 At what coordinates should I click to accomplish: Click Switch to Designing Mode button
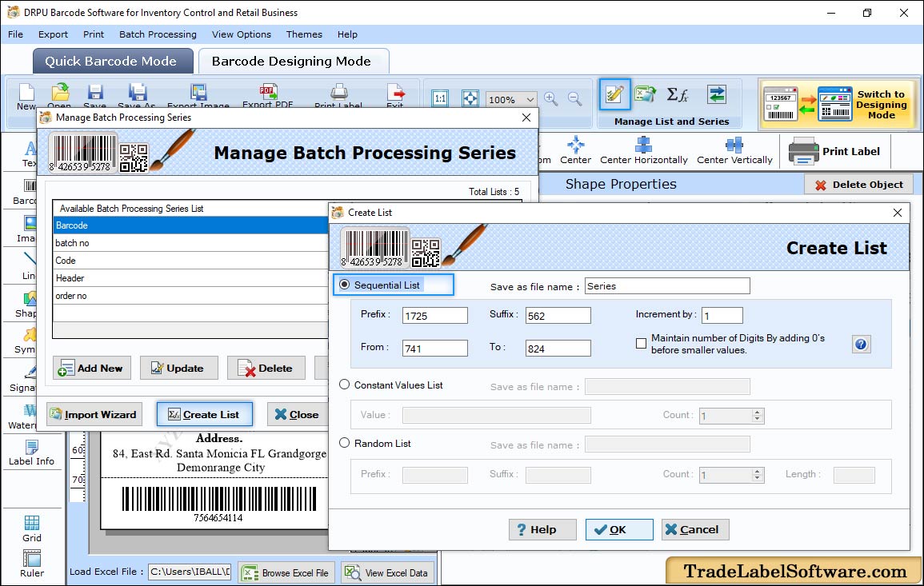838,105
